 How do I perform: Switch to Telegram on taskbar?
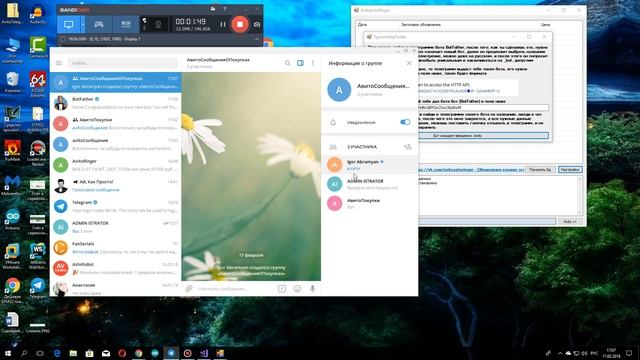pos(171,353)
